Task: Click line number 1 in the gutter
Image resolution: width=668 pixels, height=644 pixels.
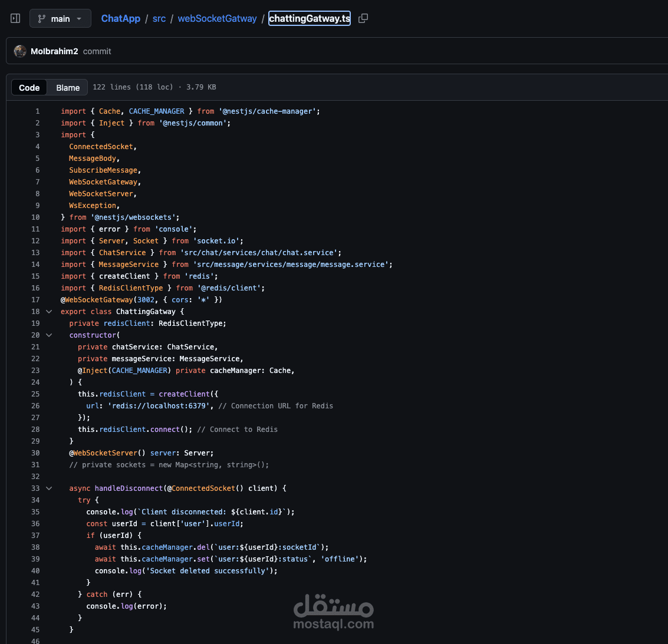Action: (x=38, y=111)
